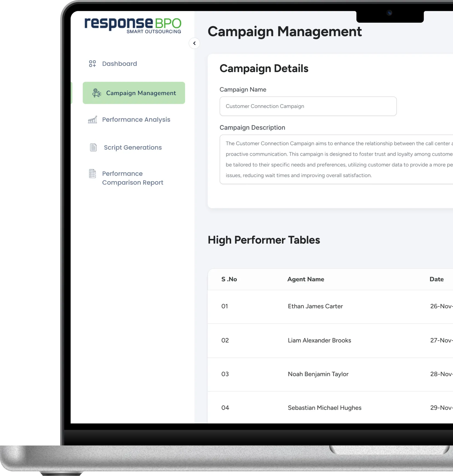Image resolution: width=453 pixels, height=476 pixels.
Task: Click the 26-Nov date cell
Action: [441, 306]
